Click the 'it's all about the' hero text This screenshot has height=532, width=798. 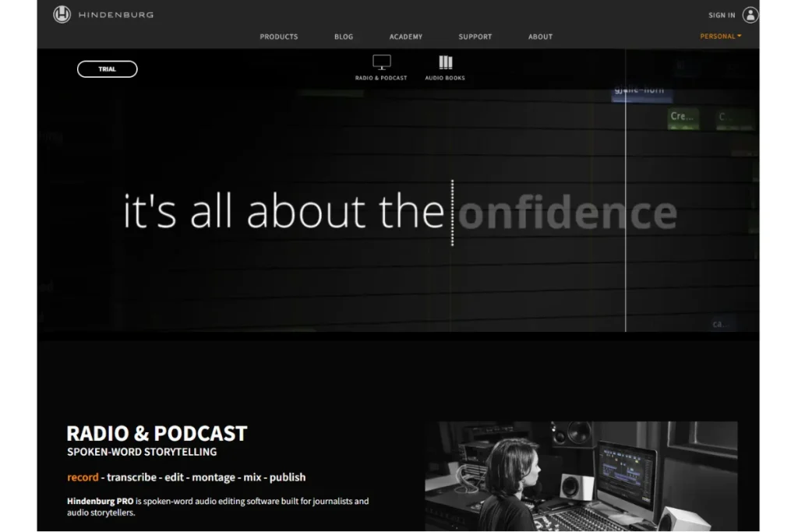[284, 211]
